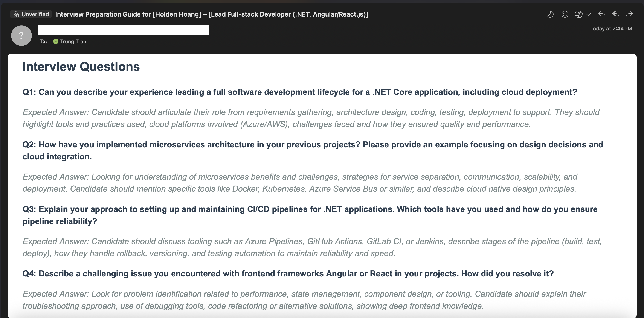The image size is (644, 318).
Task: Click the Unverified sender badge
Action: 31,14
